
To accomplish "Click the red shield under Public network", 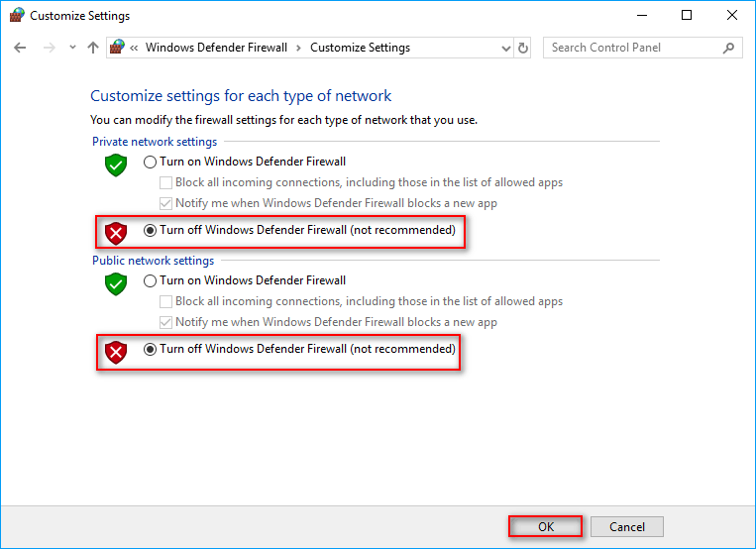I will 116,352.
